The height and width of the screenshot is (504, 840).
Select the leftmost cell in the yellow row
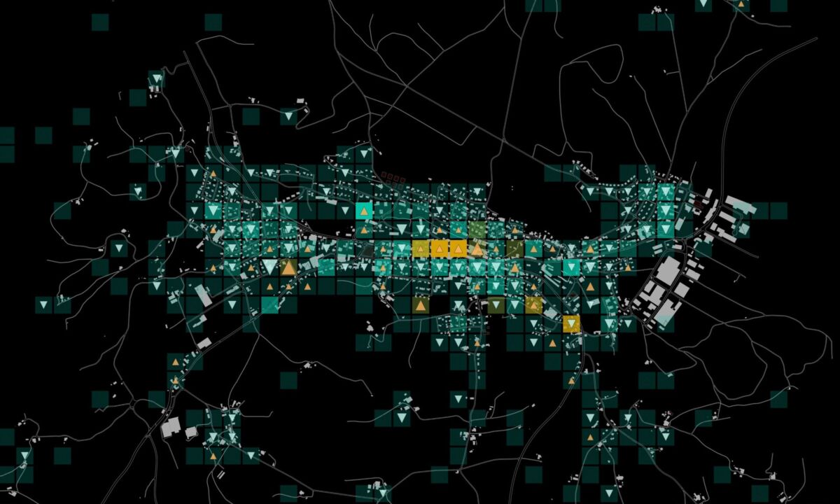420,248
